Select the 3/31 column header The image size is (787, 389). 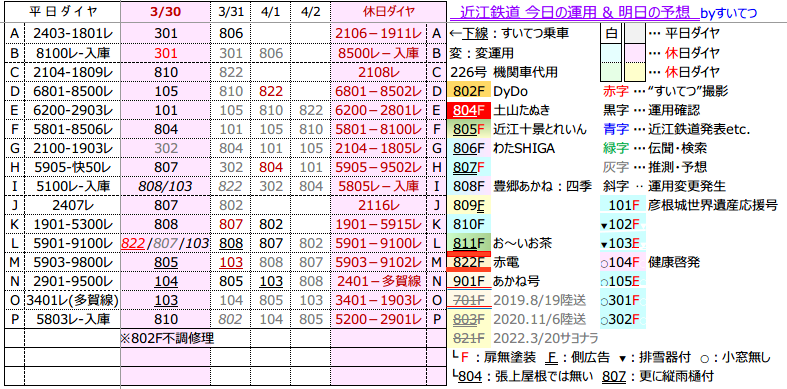coord(231,12)
